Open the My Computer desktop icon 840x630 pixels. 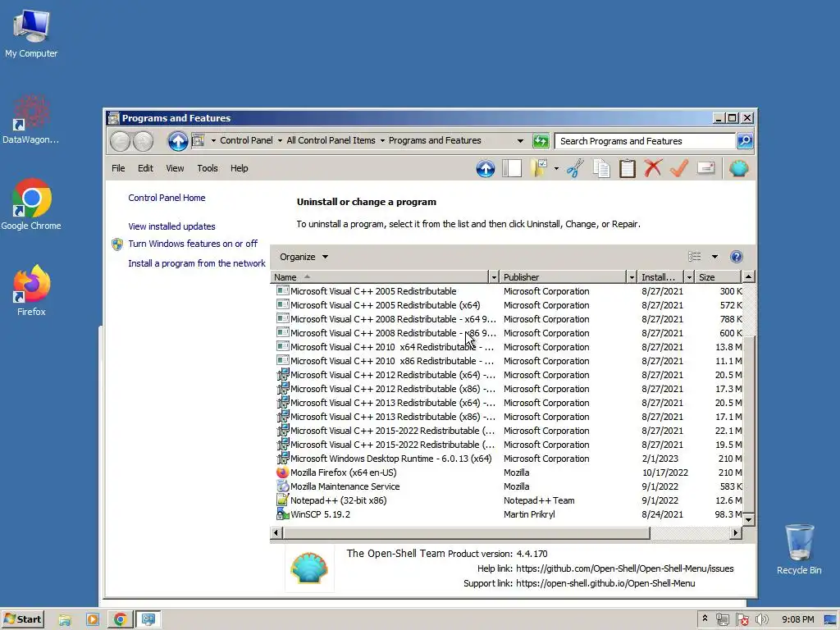31,33
